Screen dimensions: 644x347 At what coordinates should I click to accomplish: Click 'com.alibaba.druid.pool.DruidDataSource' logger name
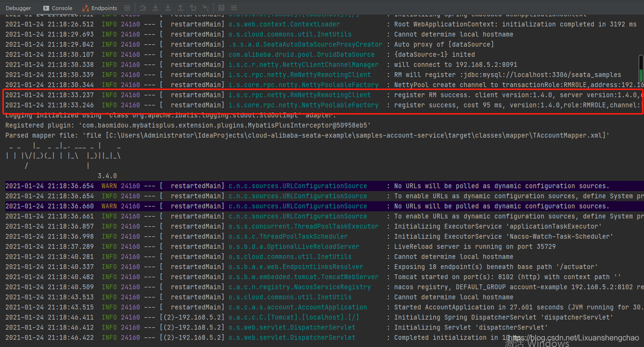point(301,54)
